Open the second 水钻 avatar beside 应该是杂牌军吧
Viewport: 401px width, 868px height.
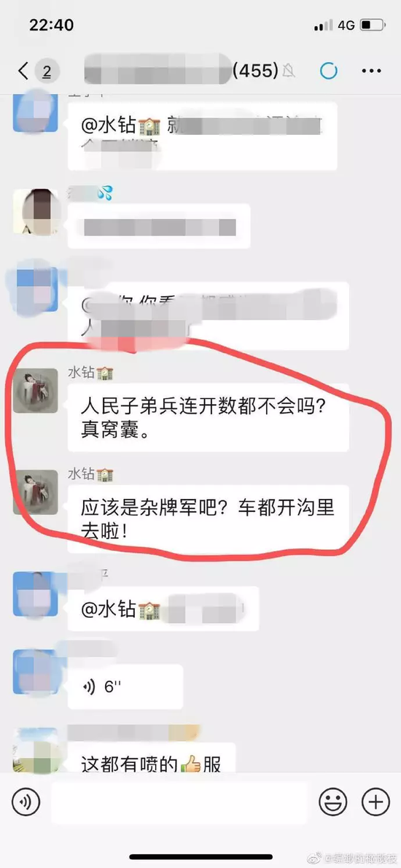[36, 492]
